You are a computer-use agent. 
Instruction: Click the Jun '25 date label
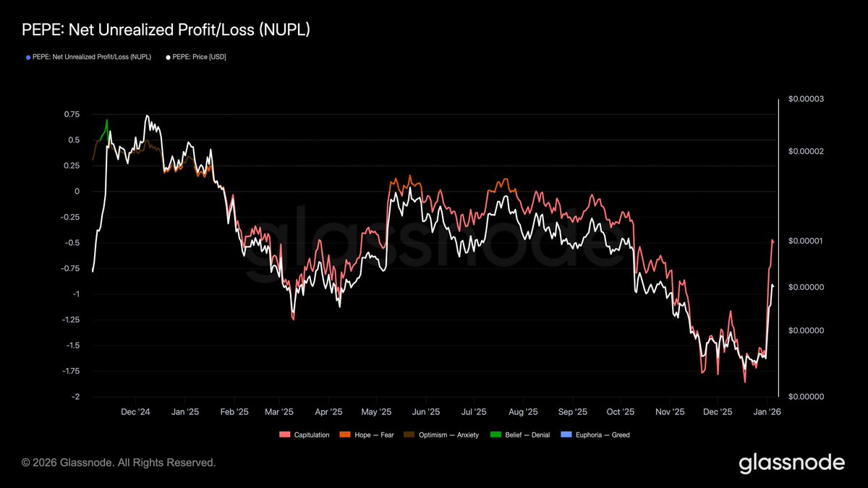(426, 412)
